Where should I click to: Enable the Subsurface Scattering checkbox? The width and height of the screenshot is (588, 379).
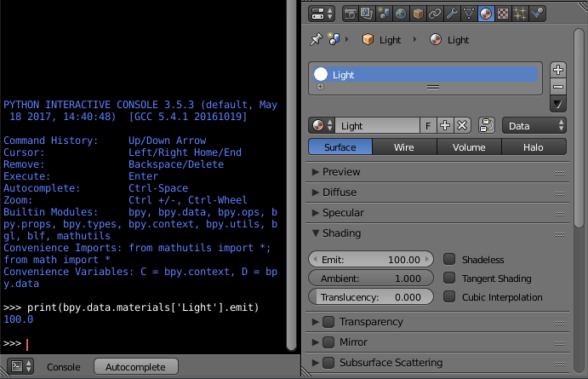(328, 363)
